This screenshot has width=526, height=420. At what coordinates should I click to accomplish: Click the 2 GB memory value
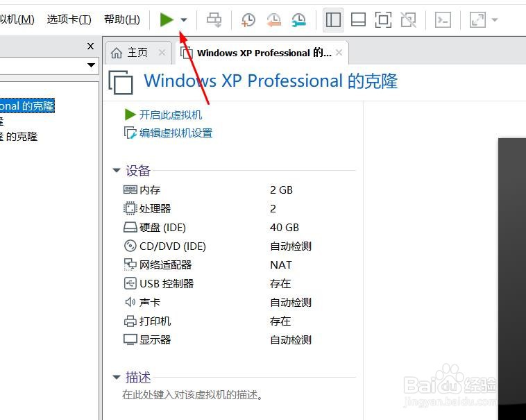pyautogui.click(x=281, y=190)
